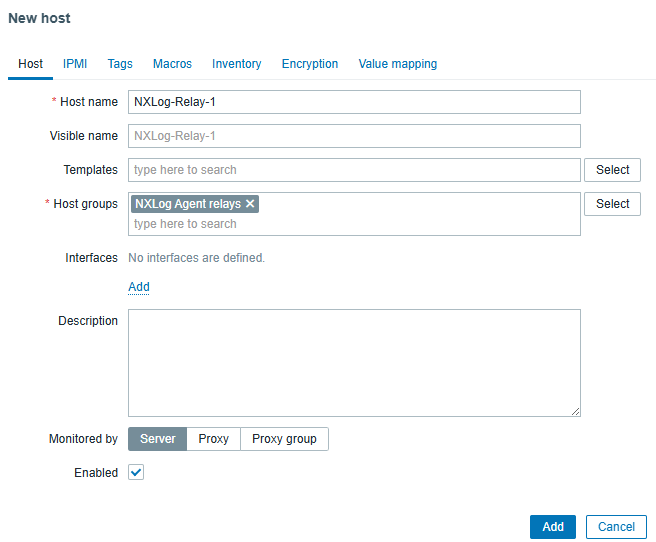Focus the Host name input field
This screenshot has height=542, width=656.
tap(354, 102)
